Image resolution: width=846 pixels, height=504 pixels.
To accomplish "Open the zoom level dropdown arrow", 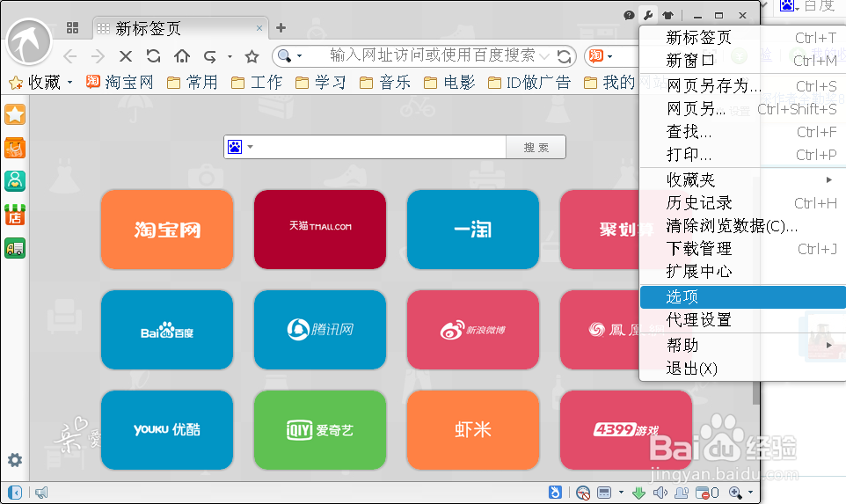I will 750,493.
